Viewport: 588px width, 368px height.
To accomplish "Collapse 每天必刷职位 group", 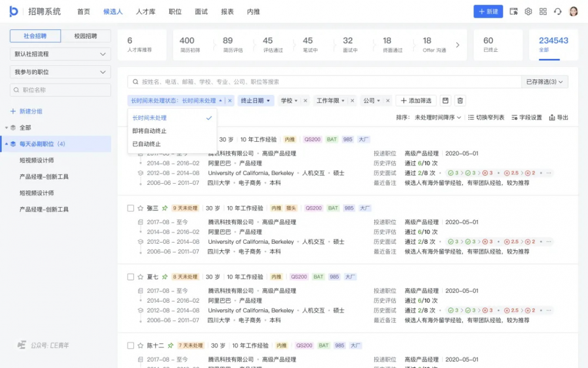I will 6,144.
